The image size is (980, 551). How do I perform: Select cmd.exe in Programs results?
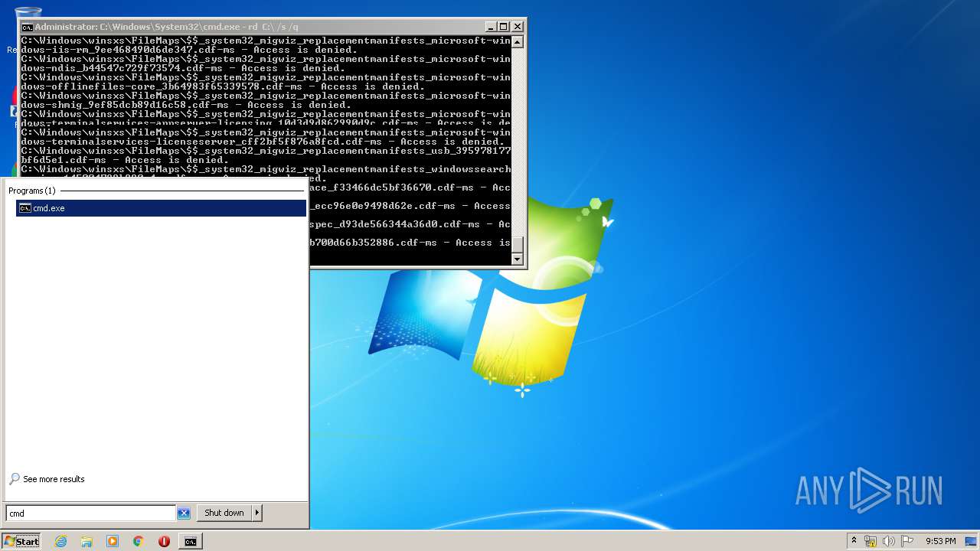point(161,208)
